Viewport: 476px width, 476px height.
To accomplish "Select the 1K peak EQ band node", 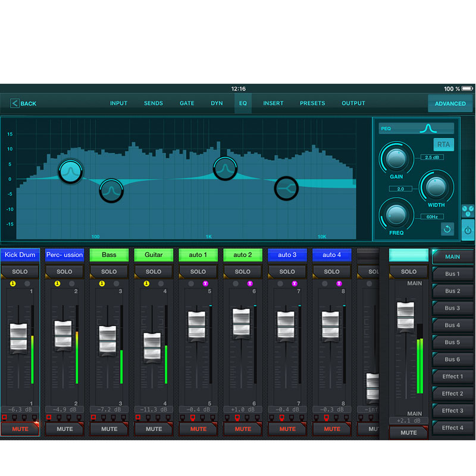I will click(x=224, y=168).
